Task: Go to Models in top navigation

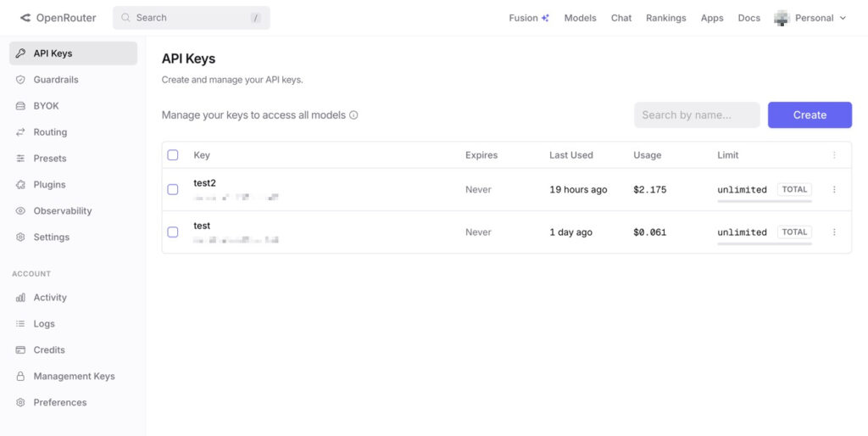Action: pyautogui.click(x=580, y=18)
